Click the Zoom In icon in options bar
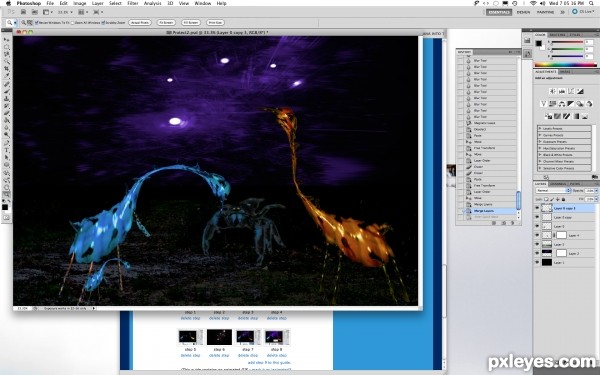 23,23
